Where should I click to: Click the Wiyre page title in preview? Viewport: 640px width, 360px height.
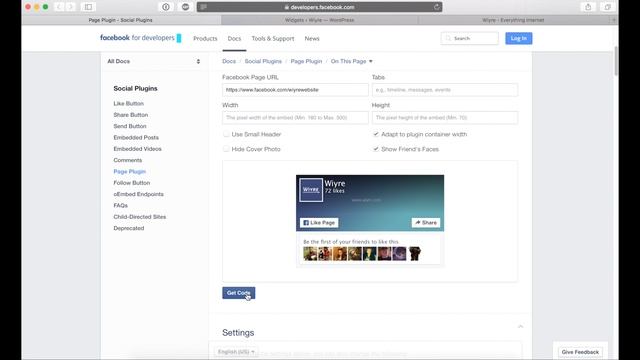click(335, 183)
